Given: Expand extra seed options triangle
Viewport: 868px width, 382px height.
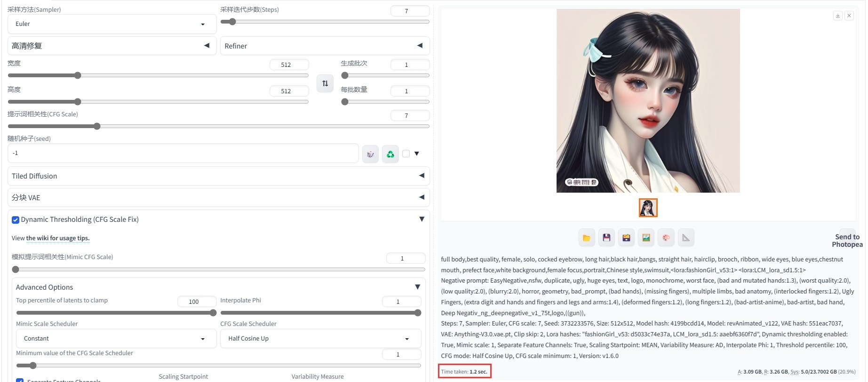Looking at the screenshot, I should point(417,154).
